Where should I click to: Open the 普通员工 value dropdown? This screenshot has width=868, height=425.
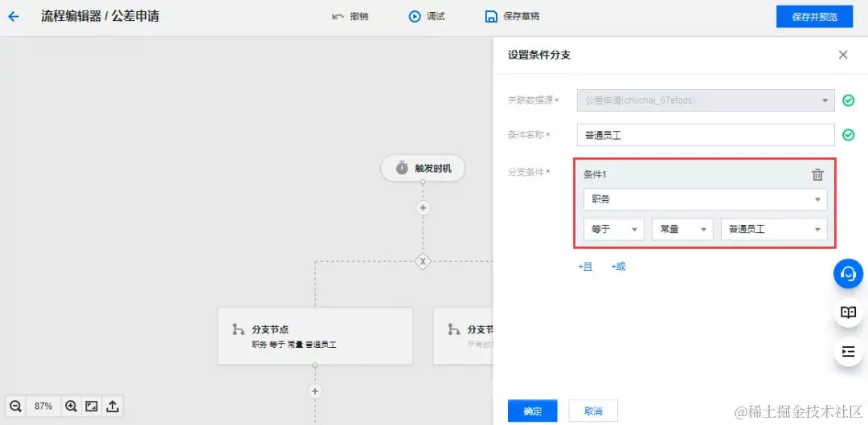pos(774,229)
